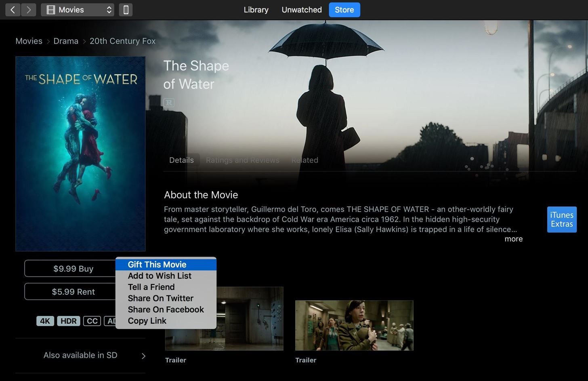588x381 pixels.
Task: Switch to the Unwatched tab
Action: [301, 10]
